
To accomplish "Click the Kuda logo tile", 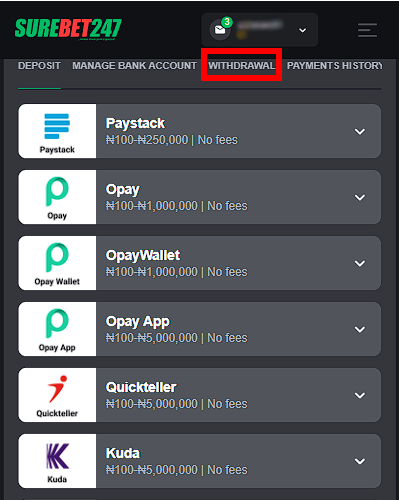I will (x=57, y=461).
